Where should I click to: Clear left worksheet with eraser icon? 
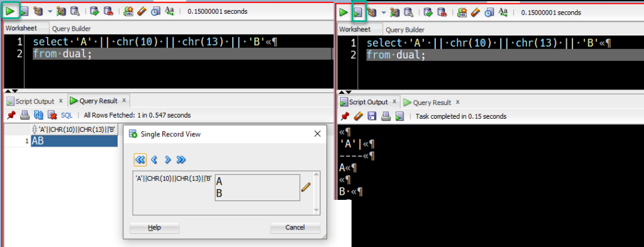point(142,11)
